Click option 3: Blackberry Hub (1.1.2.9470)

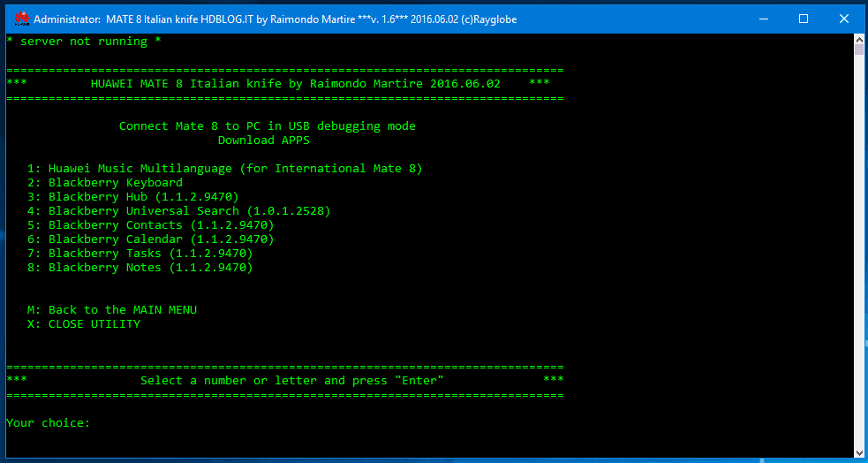click(132, 197)
